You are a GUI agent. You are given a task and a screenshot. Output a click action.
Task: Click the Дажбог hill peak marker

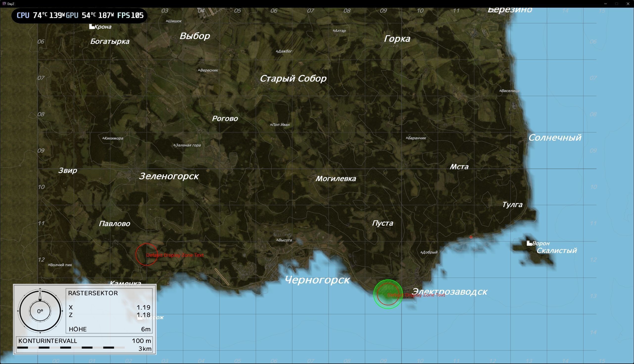[277, 51]
